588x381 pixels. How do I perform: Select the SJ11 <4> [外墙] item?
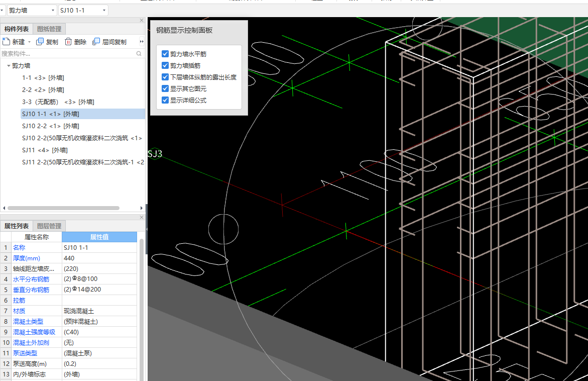(45, 150)
